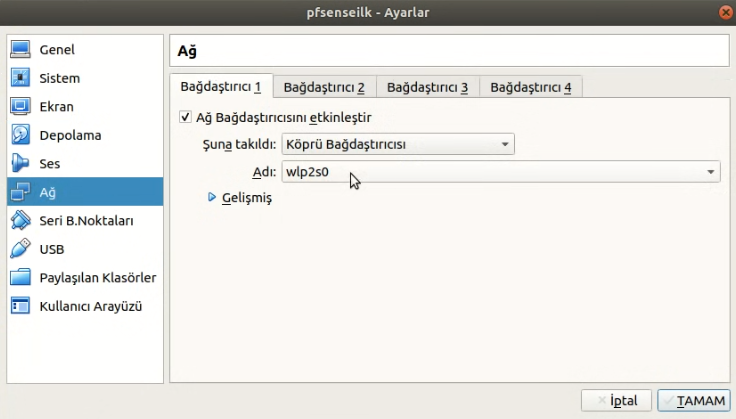Close the pfsenseilk Ayarlar window
The height and width of the screenshot is (419, 736).
pos(726,12)
